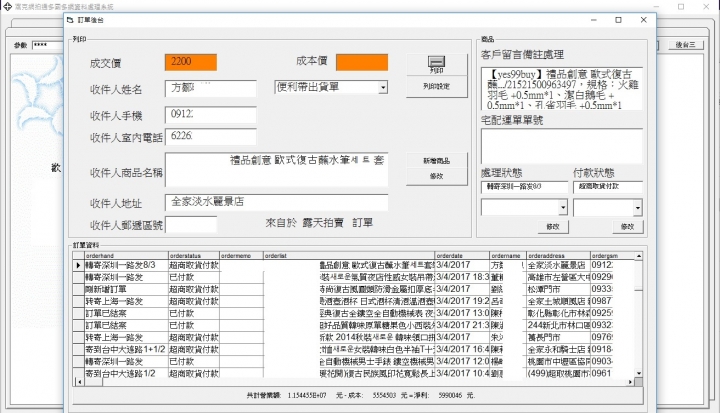
Task: Click the empty orange 成本價 field
Action: (362, 62)
